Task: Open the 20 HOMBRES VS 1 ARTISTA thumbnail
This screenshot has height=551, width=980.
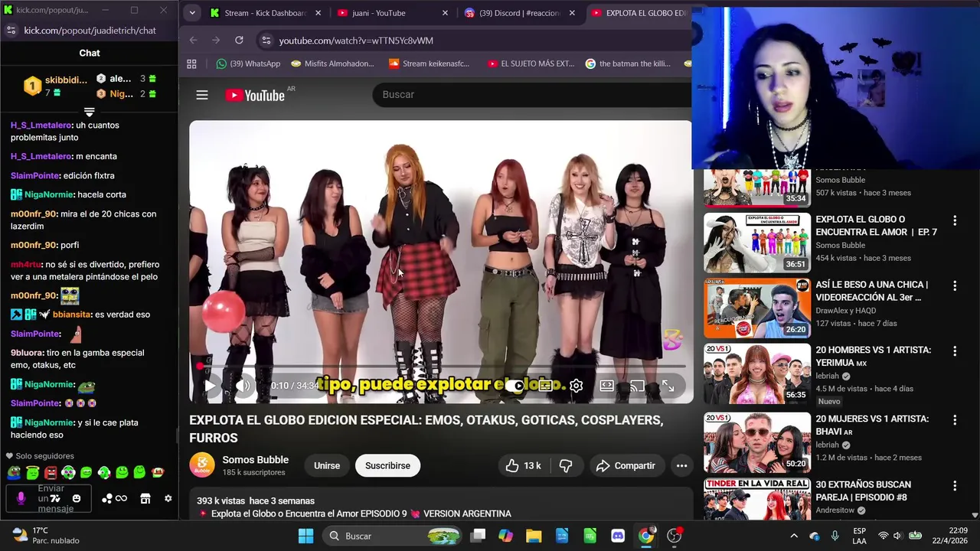Action: click(x=757, y=373)
